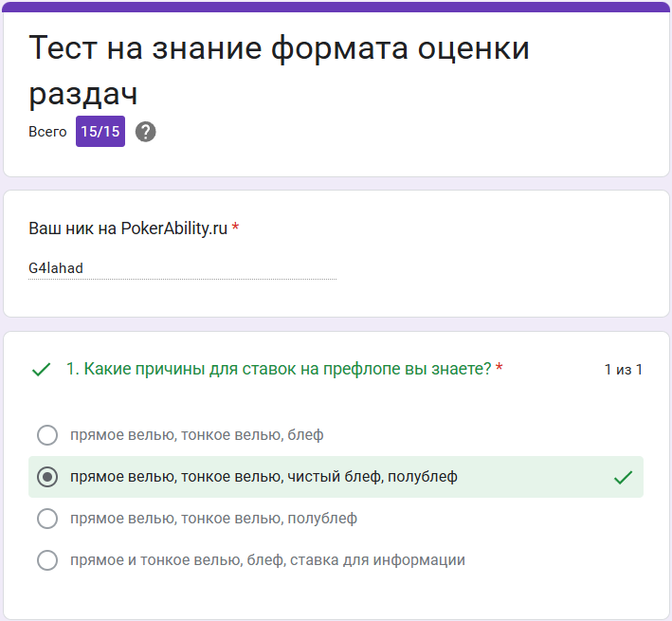Click the highlighted green correct answer row
Viewport: 672px width, 621px height.
pyautogui.click(x=336, y=477)
